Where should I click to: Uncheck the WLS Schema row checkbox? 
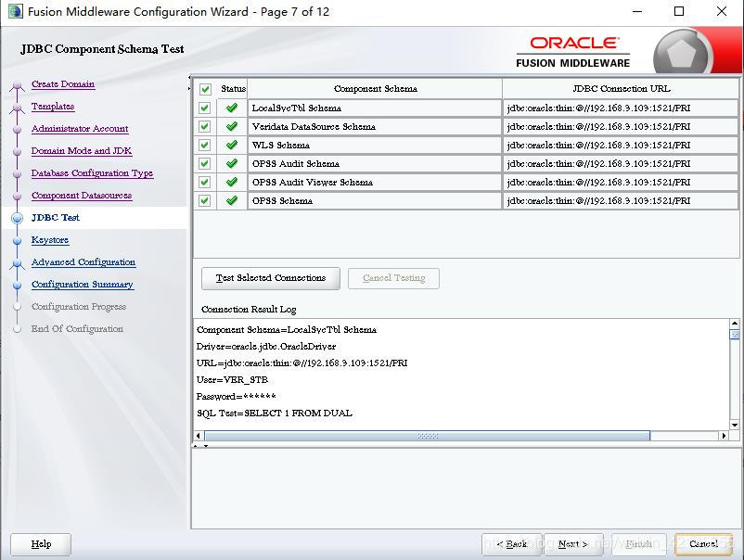pos(204,145)
